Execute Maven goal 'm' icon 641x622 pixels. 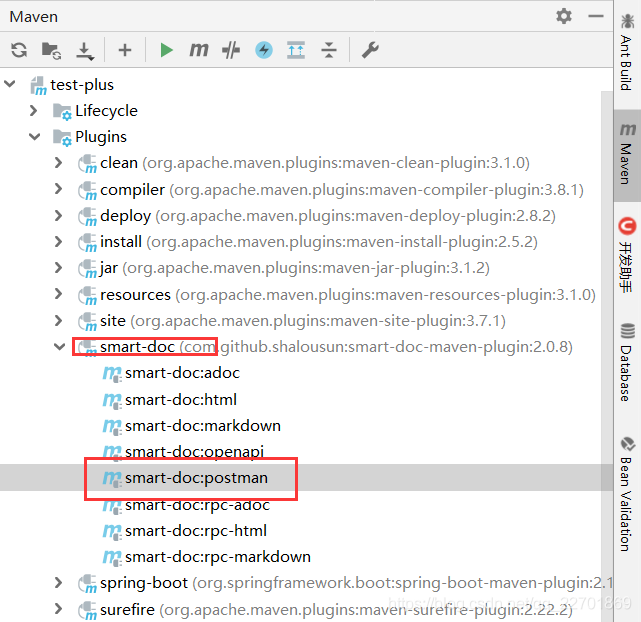coord(199,50)
